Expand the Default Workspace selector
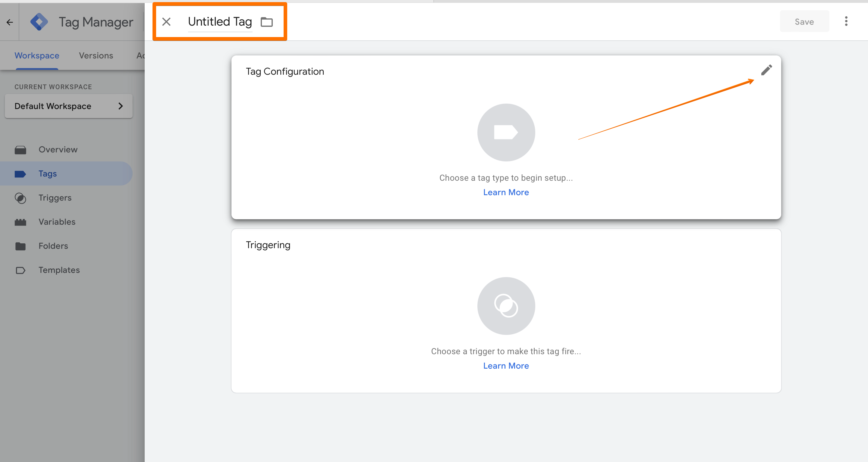Viewport: 868px width, 462px height. tap(68, 106)
